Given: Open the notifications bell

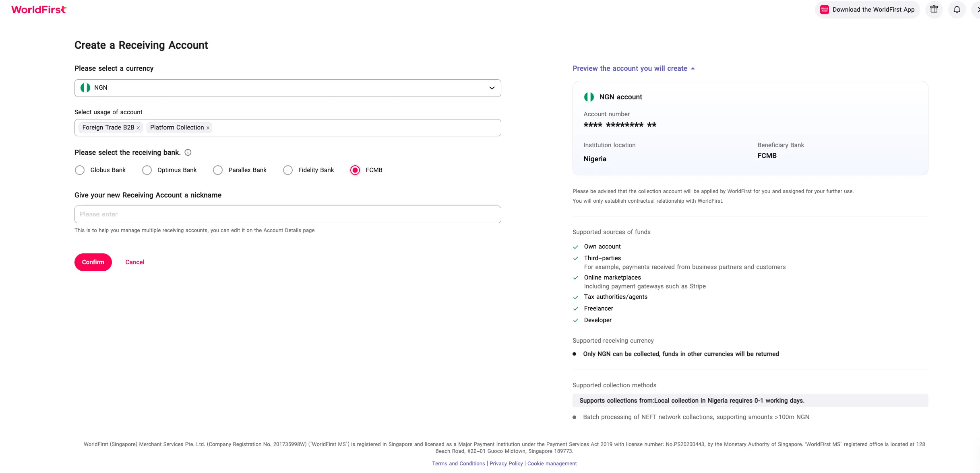Looking at the screenshot, I should tap(957, 9).
